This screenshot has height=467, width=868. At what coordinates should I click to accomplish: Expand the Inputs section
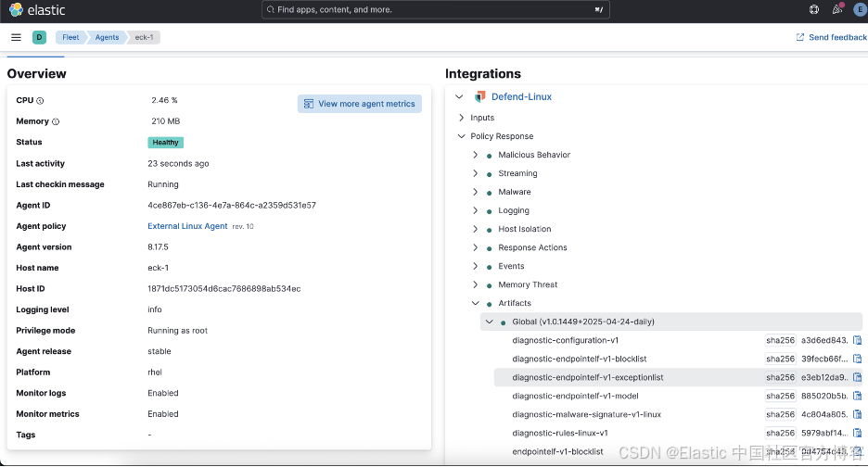tap(461, 118)
